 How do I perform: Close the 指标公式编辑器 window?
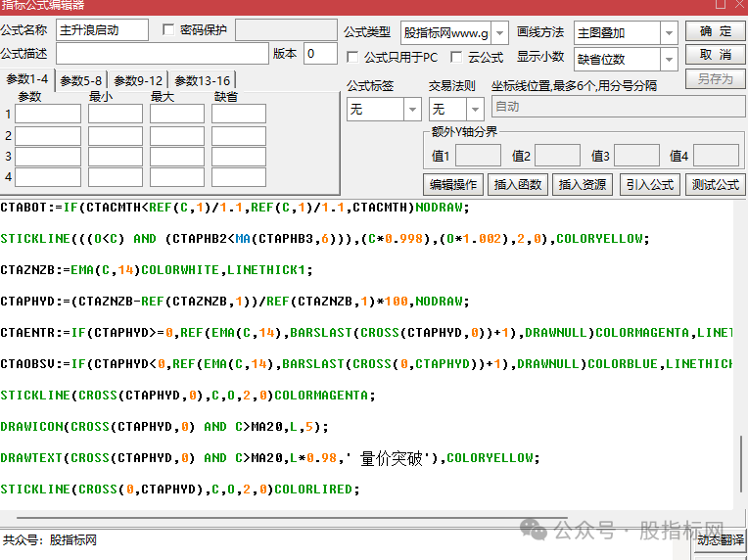pos(740,4)
